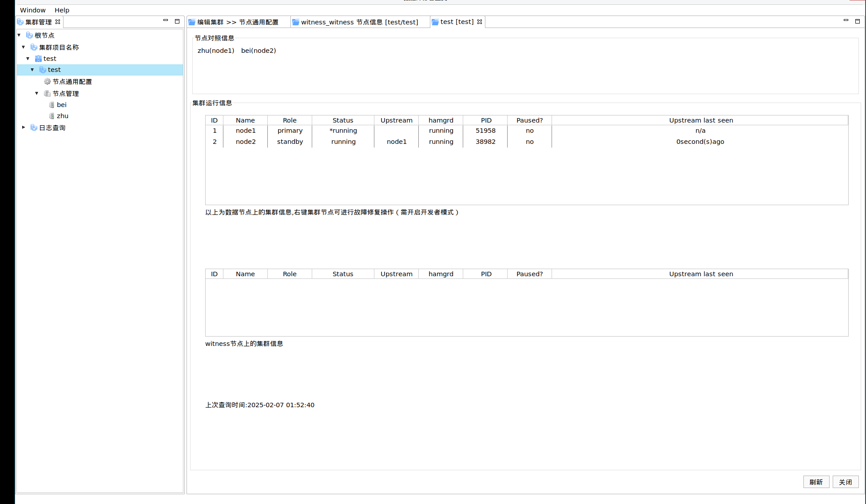Click the node general config gear icon

point(47,81)
